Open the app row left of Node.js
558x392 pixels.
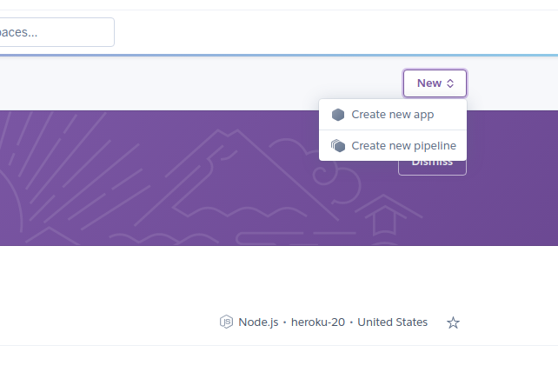(x=107, y=322)
